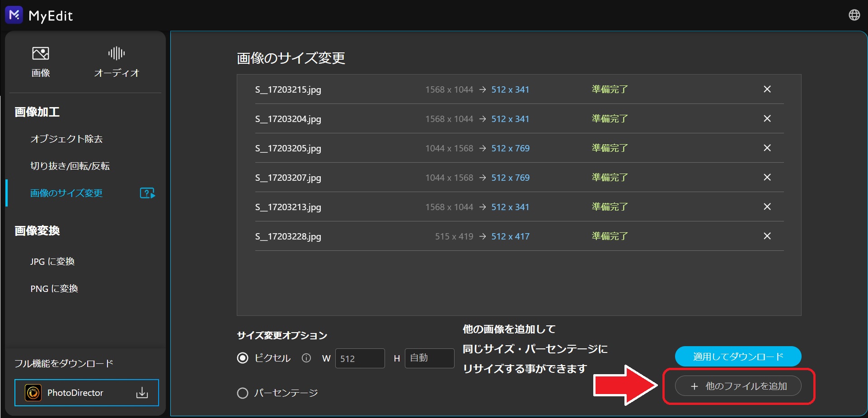Click the width W input field
The width and height of the screenshot is (868, 418).
pyautogui.click(x=360, y=358)
